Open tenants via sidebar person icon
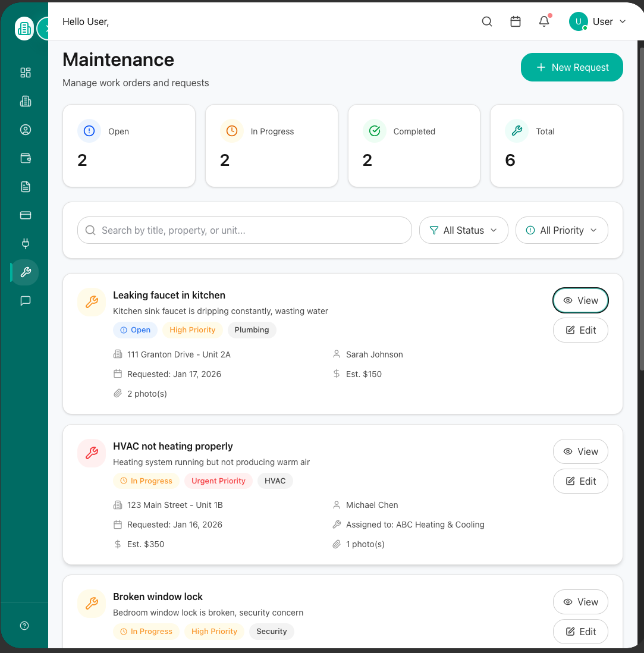The image size is (644, 653). [x=25, y=130]
